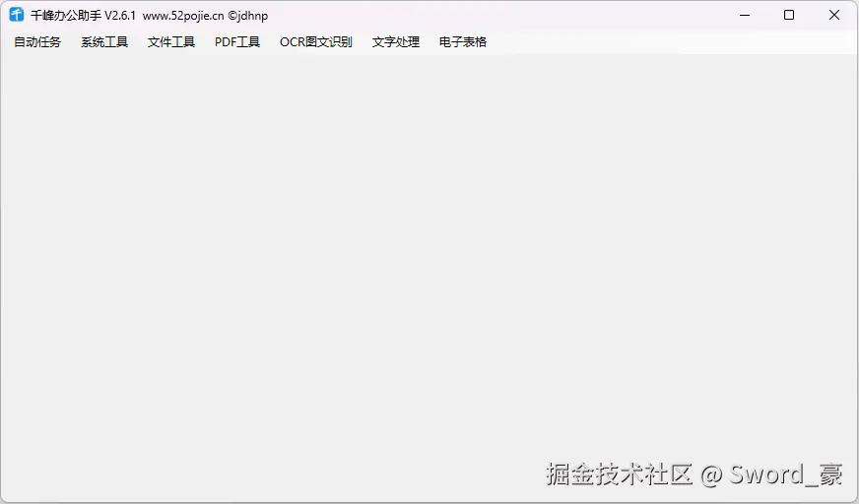Viewport: 859px width, 504px height.
Task: Open the 文件工具 menu
Action: tap(171, 42)
